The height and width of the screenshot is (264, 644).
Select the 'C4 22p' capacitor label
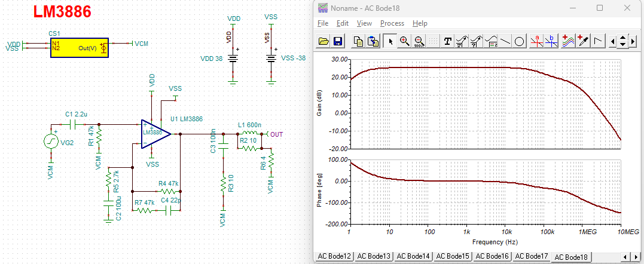click(171, 200)
